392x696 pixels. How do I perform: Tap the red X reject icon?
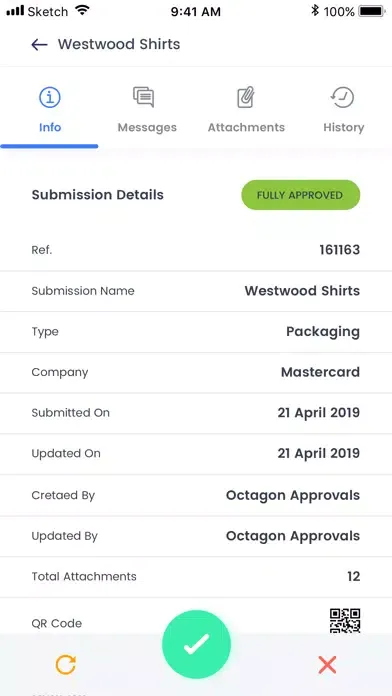(x=327, y=664)
